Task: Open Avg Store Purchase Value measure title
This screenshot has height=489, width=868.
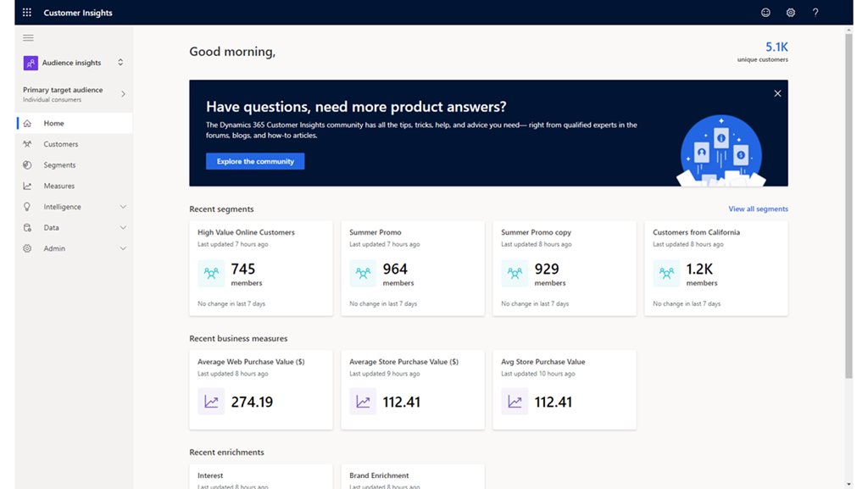Action: 543,362
